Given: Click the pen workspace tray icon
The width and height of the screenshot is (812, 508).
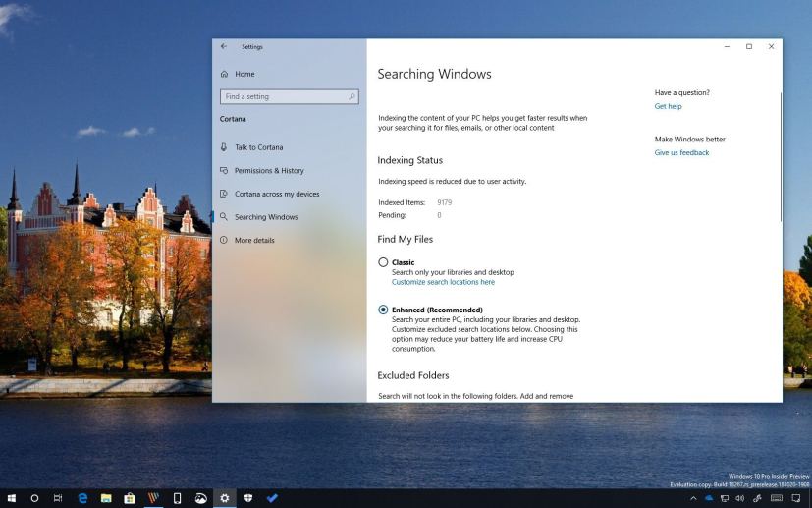Looking at the screenshot, I should 757,499.
